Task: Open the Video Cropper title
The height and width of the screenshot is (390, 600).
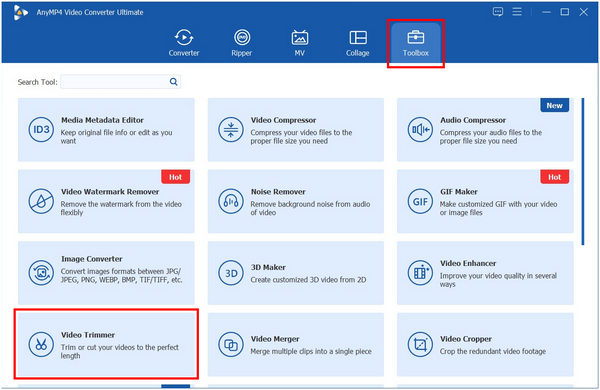Action: 466,339
